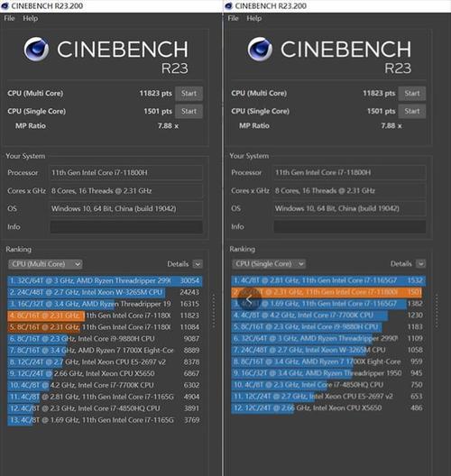This screenshot has height=476, width=451.
Task: Select ranking row 1 Threadripper 30054
Action: point(105,280)
